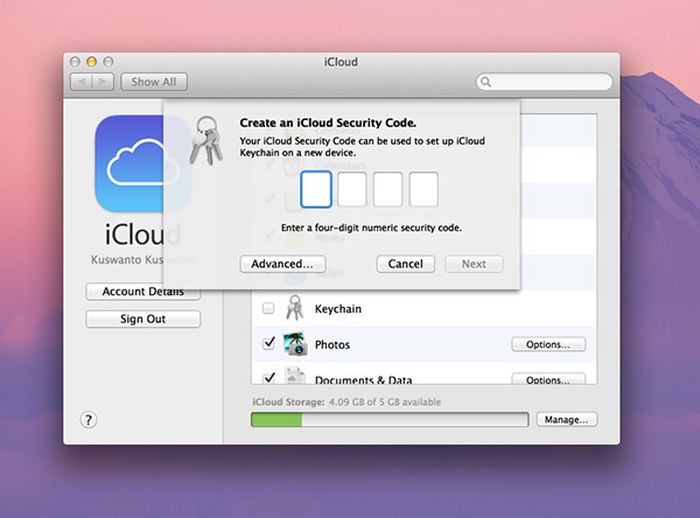Click the Sign Out button

143,319
